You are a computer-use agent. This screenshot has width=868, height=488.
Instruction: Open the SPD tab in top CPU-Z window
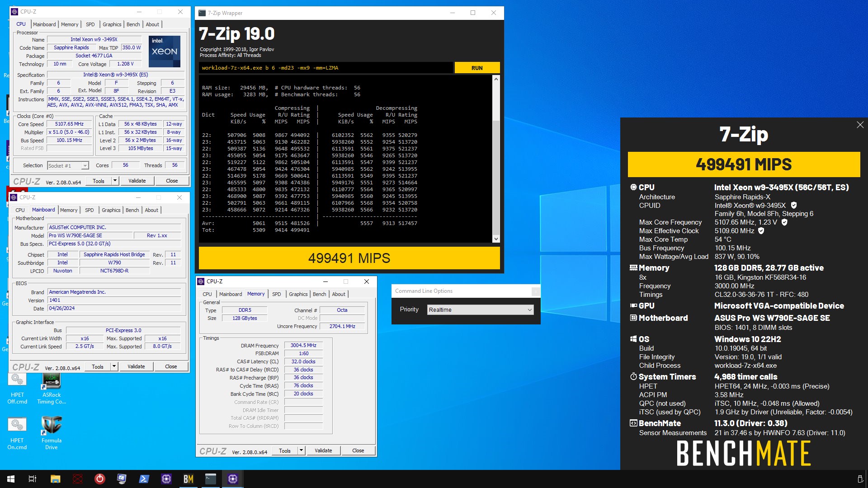[90, 24]
